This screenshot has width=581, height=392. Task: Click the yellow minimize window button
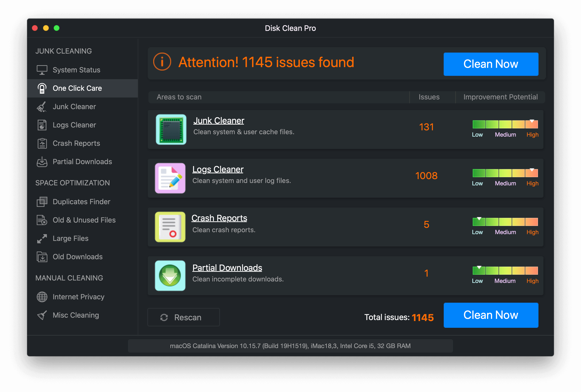(46, 28)
